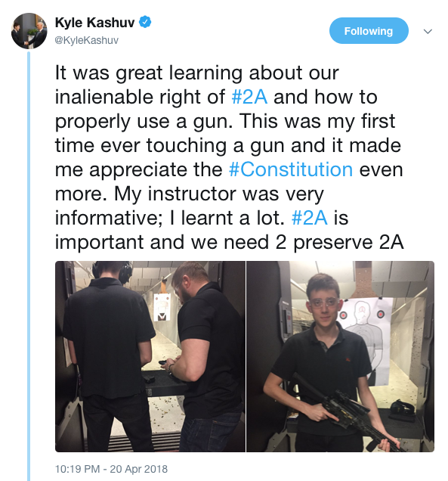Viewport: 448px width, 481px height.
Task: Click the hanging target sheet in left photo
Action: pos(162,307)
